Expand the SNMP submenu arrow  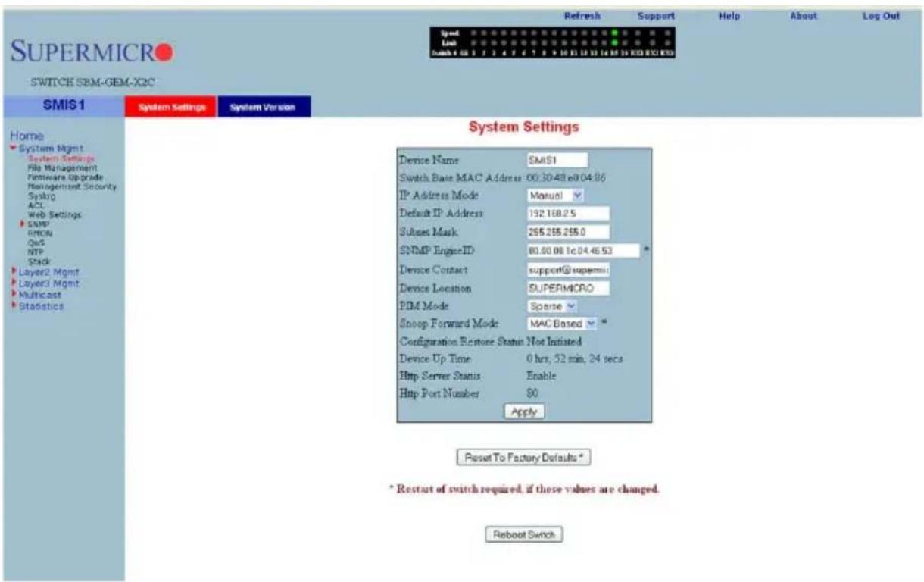pyautogui.click(x=23, y=224)
